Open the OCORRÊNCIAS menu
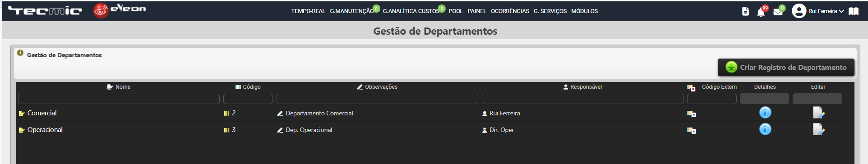 coord(510,11)
